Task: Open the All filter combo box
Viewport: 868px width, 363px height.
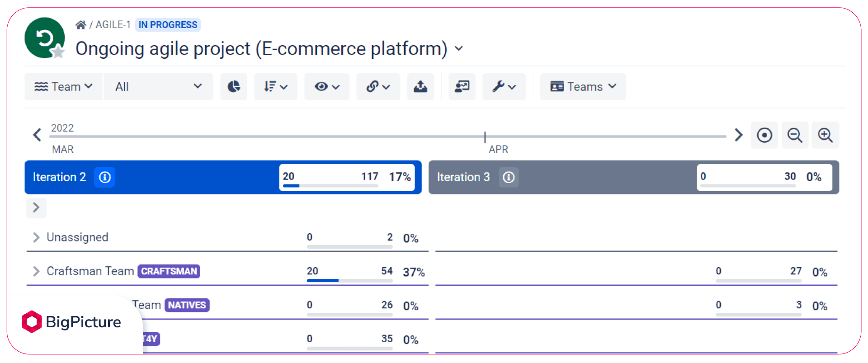Action: click(158, 86)
